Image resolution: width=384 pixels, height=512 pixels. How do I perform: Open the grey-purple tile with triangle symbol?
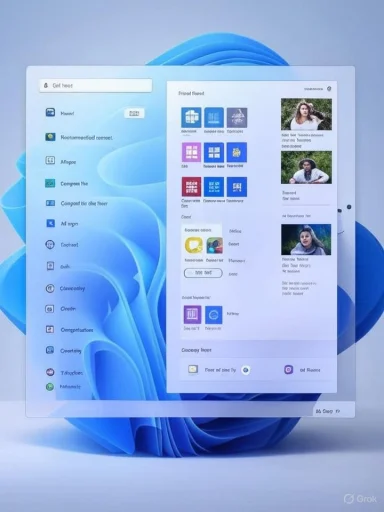click(237, 118)
